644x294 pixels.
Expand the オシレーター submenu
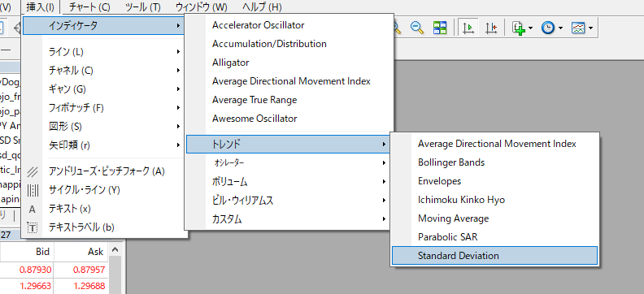click(289, 162)
